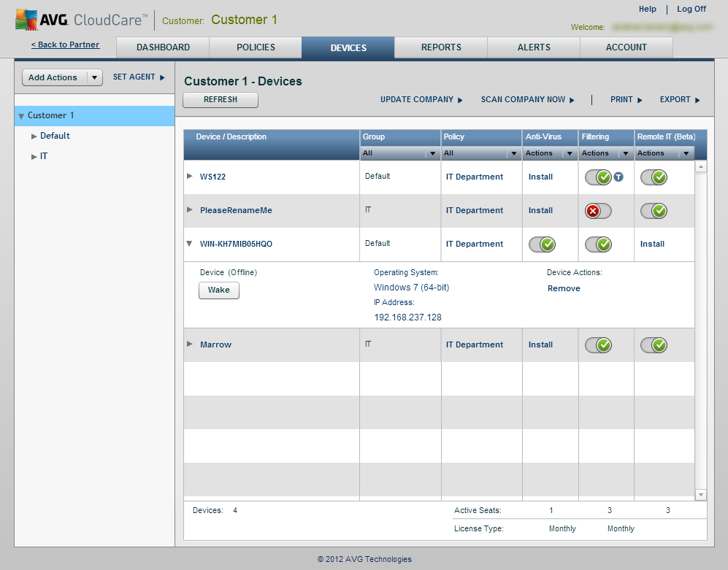Install Anti-Virus on PleaseRenameMe
The image size is (728, 570).
pyautogui.click(x=540, y=210)
